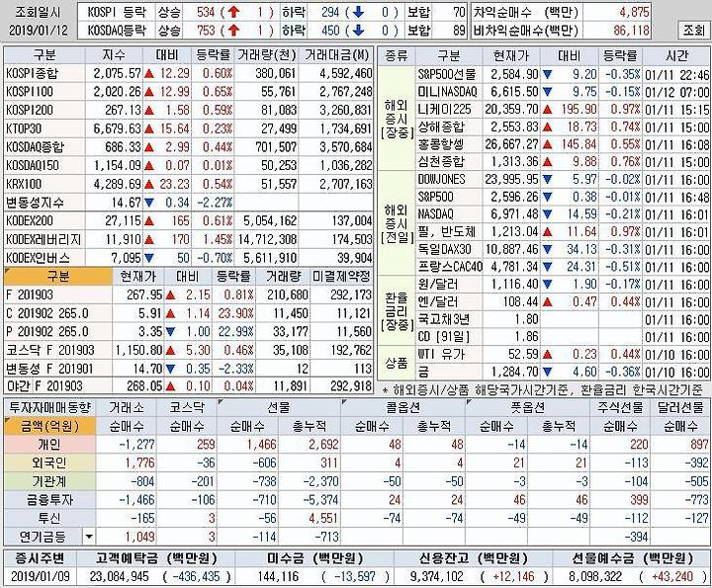Select the 콜옵션 column group header
Screen dimensions: 712x588
click(402, 407)
